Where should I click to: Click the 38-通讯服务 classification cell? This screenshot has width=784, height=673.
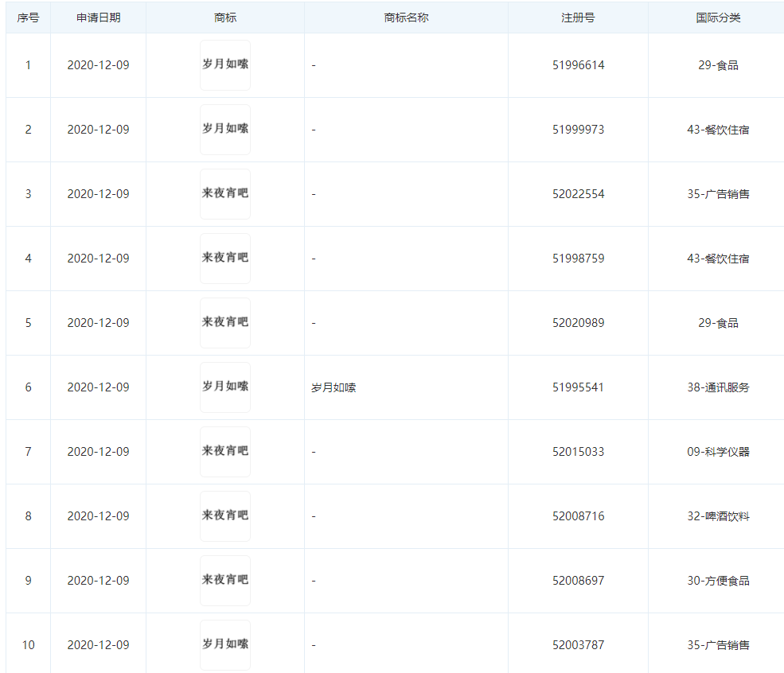tap(718, 387)
